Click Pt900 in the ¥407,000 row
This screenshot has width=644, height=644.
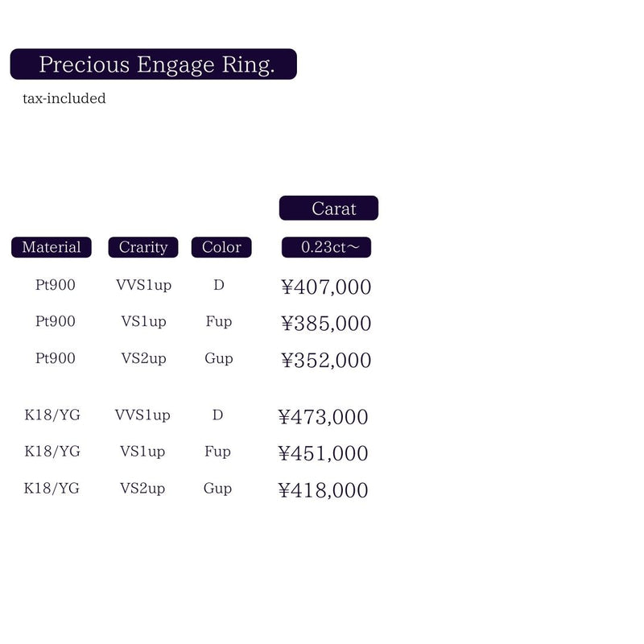click(56, 285)
